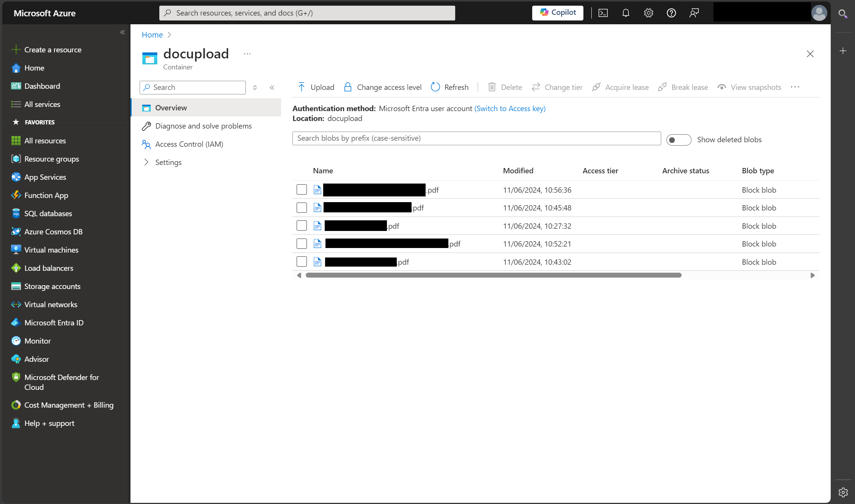Click Copilot button
This screenshot has width=855, height=504.
tap(558, 13)
